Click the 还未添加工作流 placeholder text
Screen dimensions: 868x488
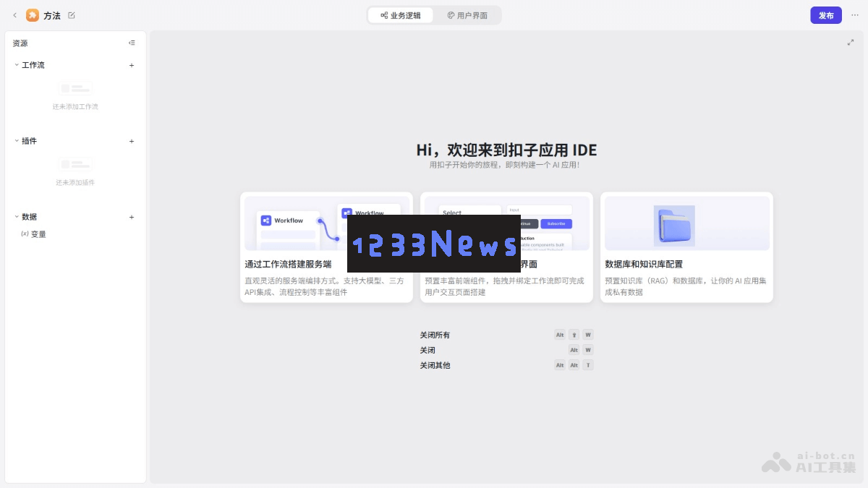[75, 107]
